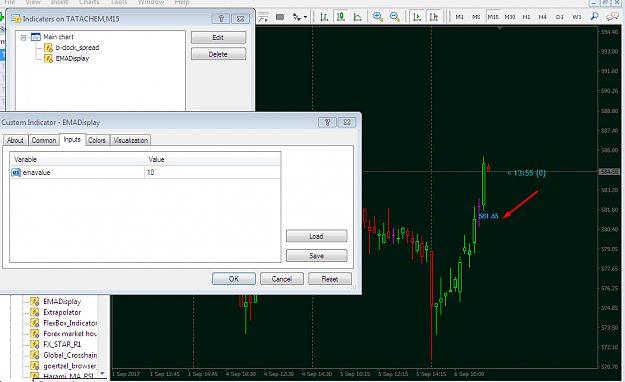Image resolution: width=625 pixels, height=382 pixels.
Task: Click the Variable column header
Action: 77,159
